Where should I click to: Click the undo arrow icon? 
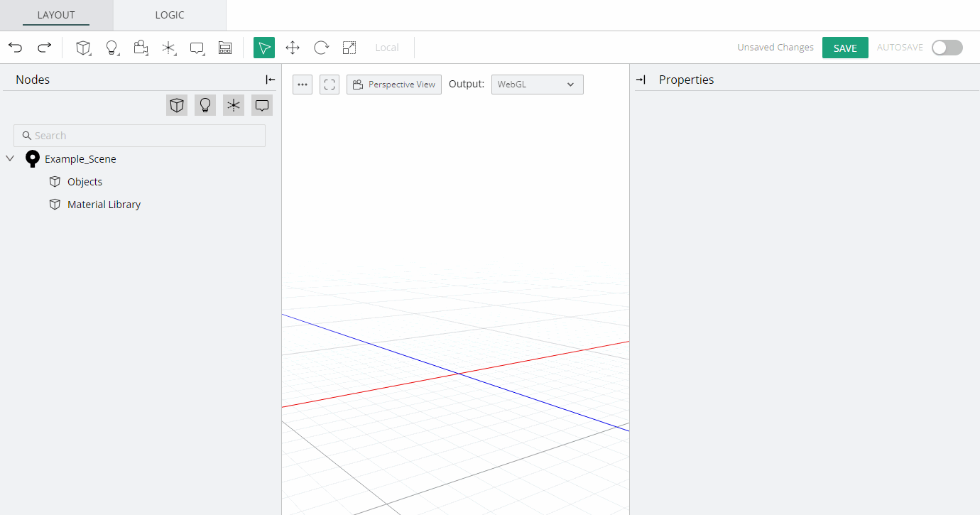(16, 48)
